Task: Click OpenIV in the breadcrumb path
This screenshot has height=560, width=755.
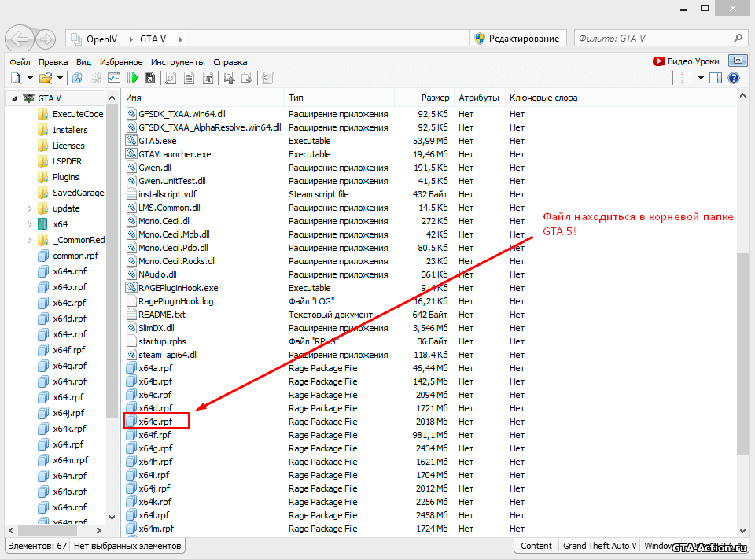Action: (101, 39)
